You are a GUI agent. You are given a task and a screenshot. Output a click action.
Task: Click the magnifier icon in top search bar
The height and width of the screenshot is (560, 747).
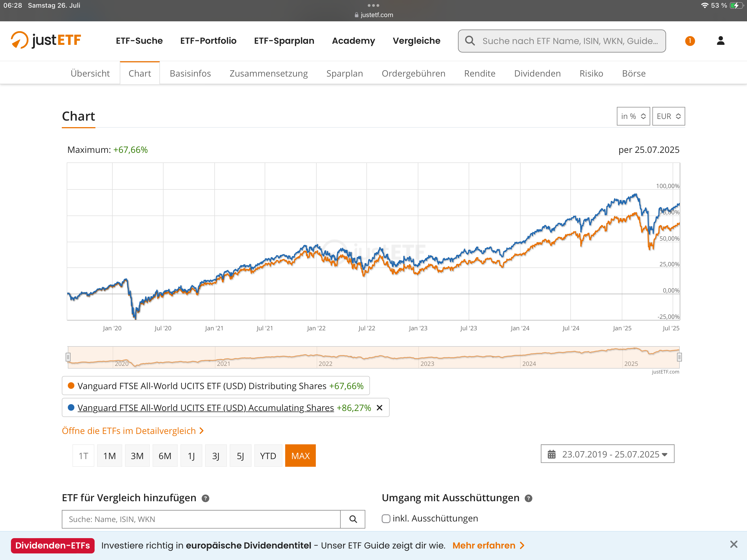pos(470,41)
